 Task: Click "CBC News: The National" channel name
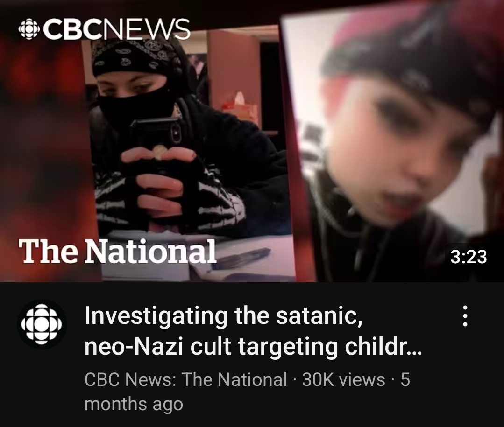click(185, 379)
